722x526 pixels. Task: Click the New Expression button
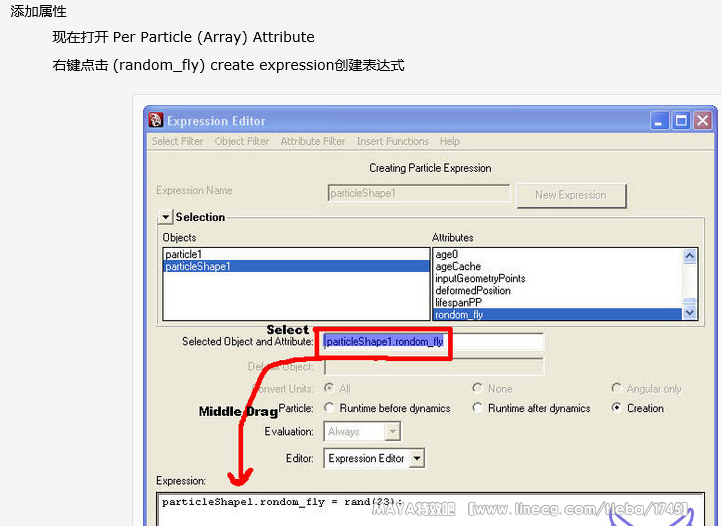coord(570,195)
